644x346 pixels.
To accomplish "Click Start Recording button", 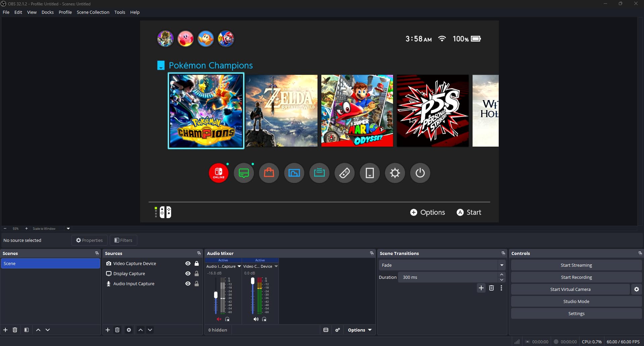I will (x=576, y=277).
